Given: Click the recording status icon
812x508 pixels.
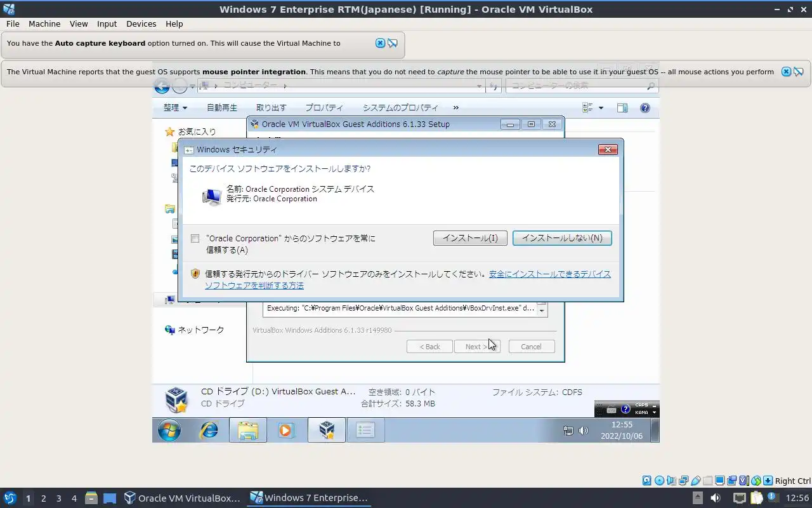Looking at the screenshot, I should [732, 481].
